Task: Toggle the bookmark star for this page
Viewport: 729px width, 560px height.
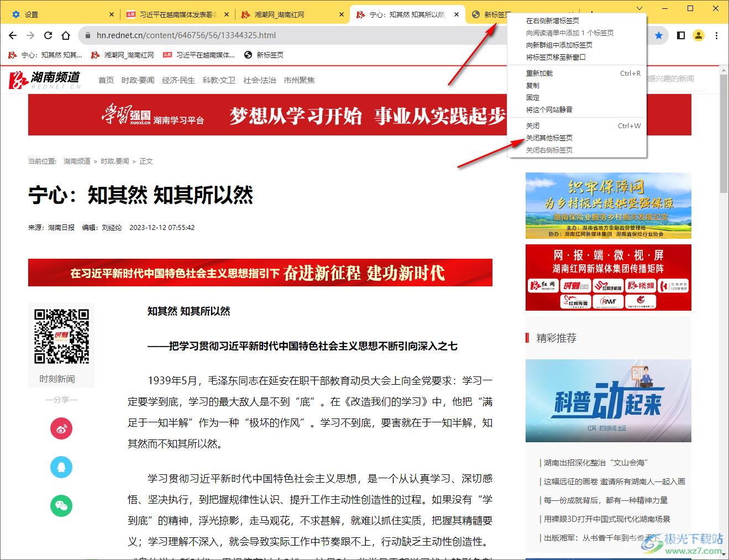Action: click(659, 35)
